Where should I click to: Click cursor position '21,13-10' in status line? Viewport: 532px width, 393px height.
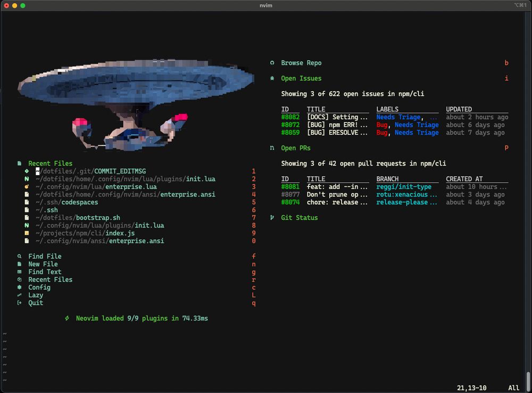471,388
